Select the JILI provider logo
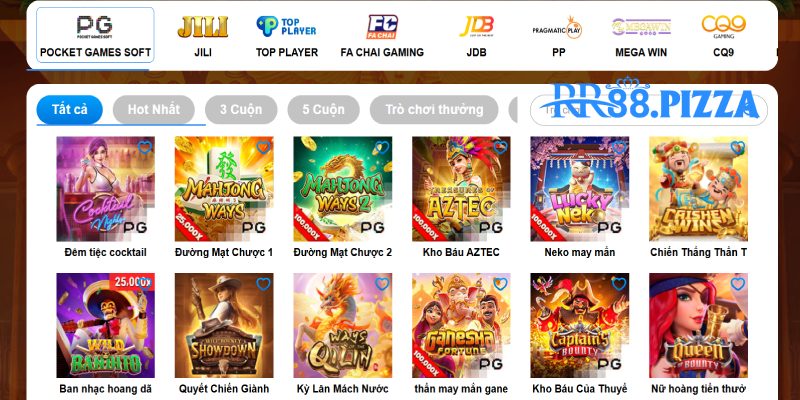The image size is (800, 400). coord(203,27)
